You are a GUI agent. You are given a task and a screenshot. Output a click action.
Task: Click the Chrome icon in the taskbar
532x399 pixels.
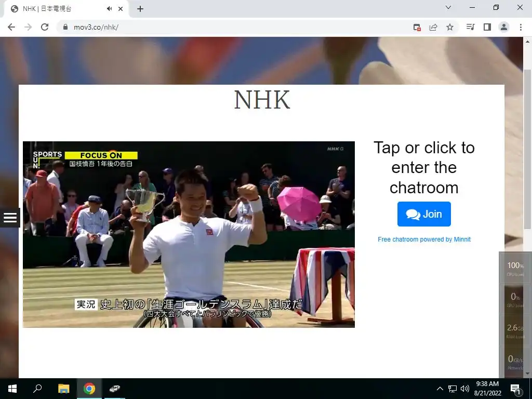click(89, 389)
